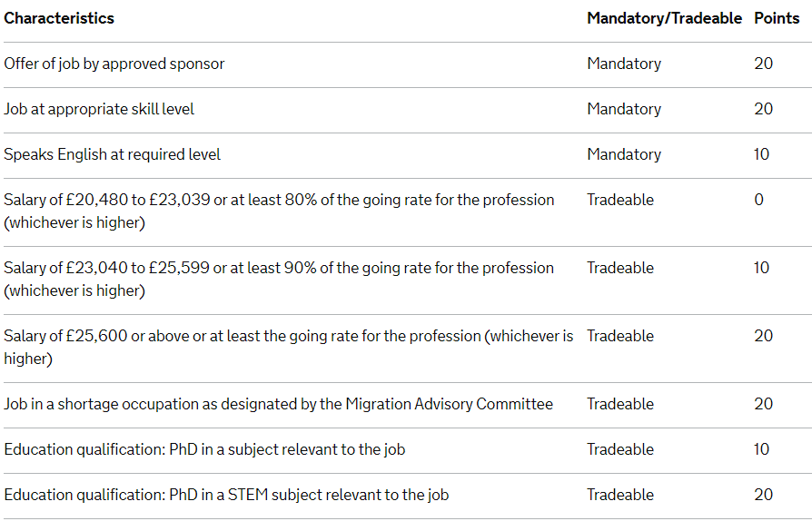Click the Points column header
Screen dimensions: 812x531
777,19
